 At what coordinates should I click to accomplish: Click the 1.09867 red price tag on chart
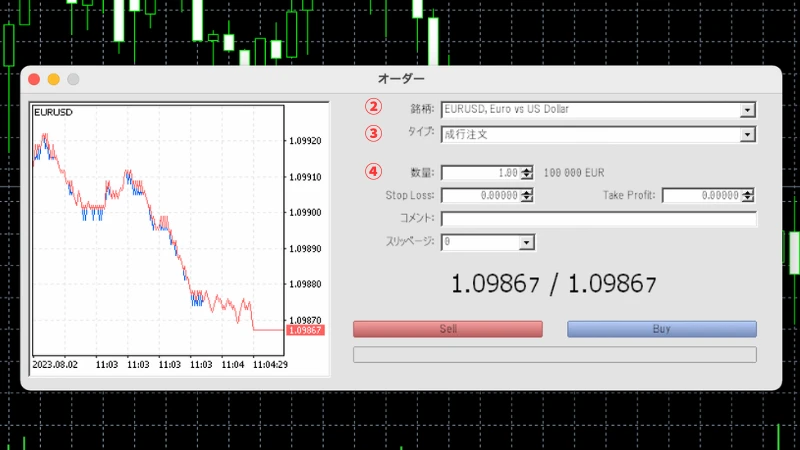point(305,330)
